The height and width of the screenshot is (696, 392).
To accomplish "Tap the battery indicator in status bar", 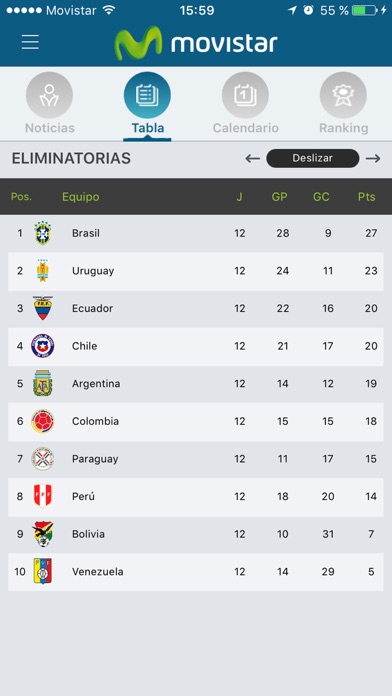I will (x=364, y=11).
